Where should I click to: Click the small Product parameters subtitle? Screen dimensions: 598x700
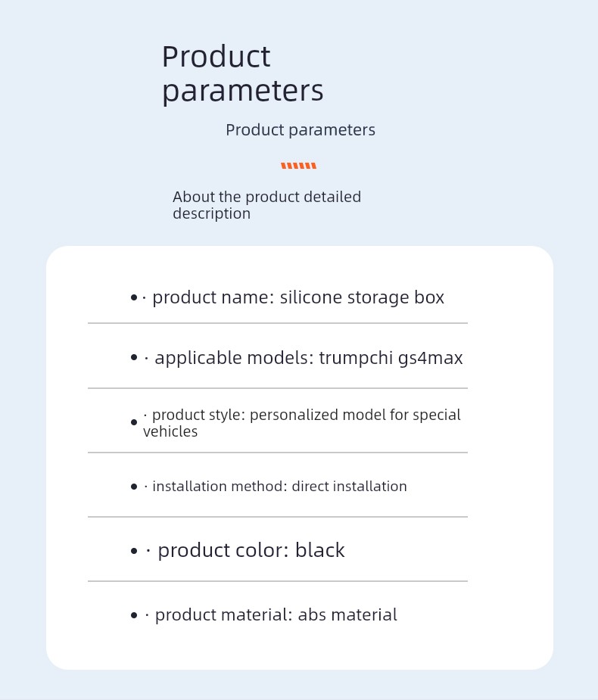pyautogui.click(x=301, y=130)
